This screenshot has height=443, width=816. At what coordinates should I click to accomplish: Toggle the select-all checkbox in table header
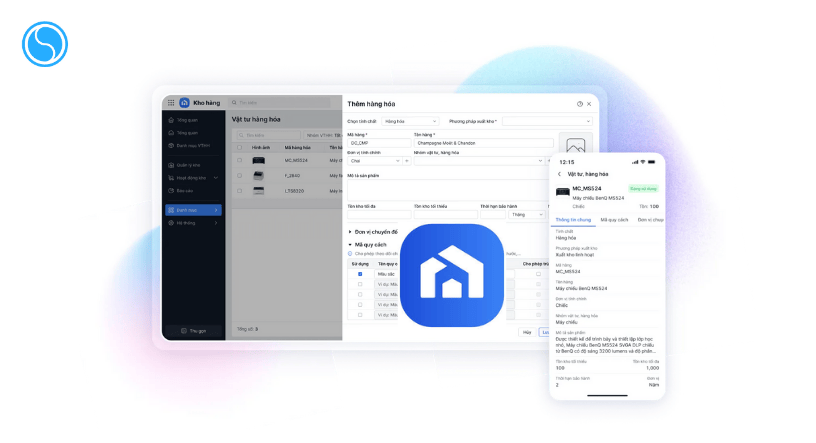tap(239, 147)
